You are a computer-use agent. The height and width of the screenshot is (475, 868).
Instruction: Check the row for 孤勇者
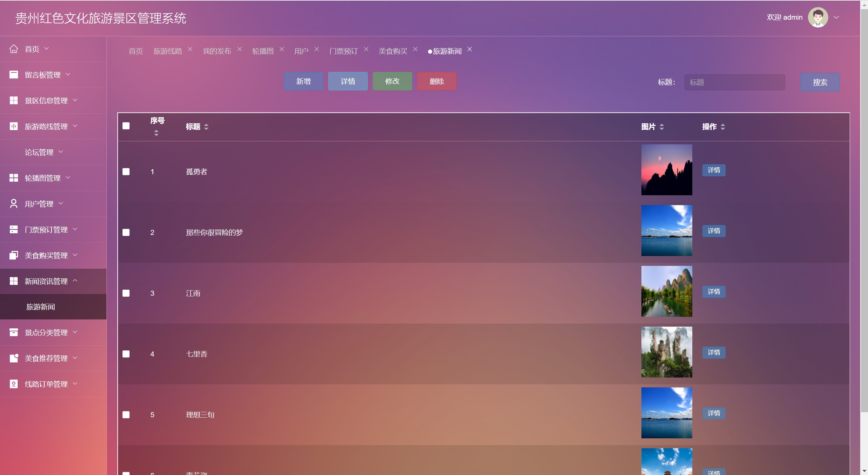pyautogui.click(x=126, y=172)
